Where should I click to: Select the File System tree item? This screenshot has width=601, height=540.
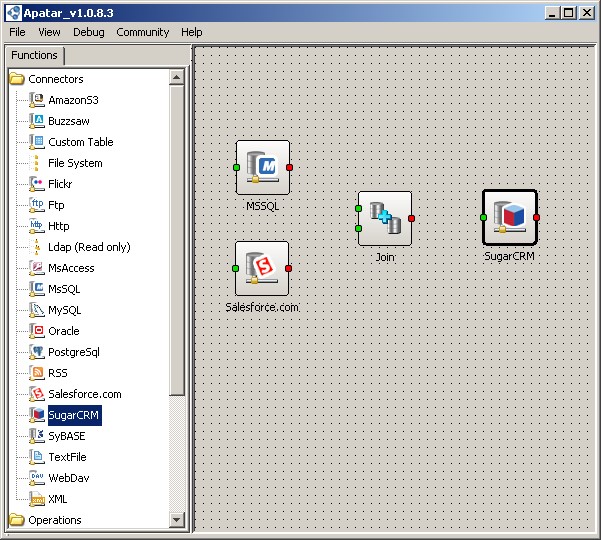pos(75,163)
